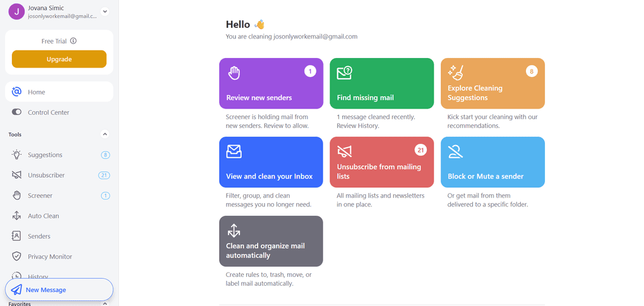Open the Find missing mail card
This screenshot has width=644, height=306.
tap(381, 83)
